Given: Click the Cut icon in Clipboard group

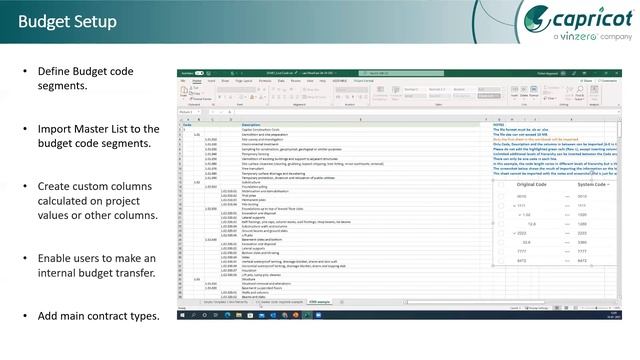Looking at the screenshot, I should [193, 88].
